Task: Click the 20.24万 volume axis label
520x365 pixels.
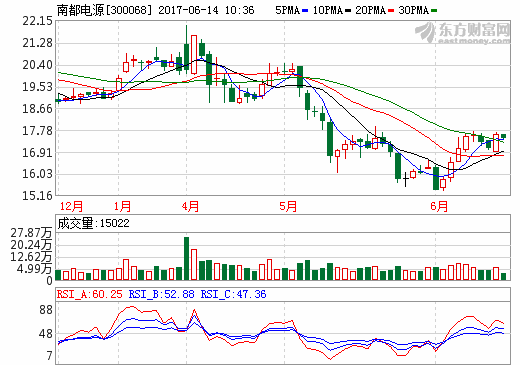Action: coord(31,245)
